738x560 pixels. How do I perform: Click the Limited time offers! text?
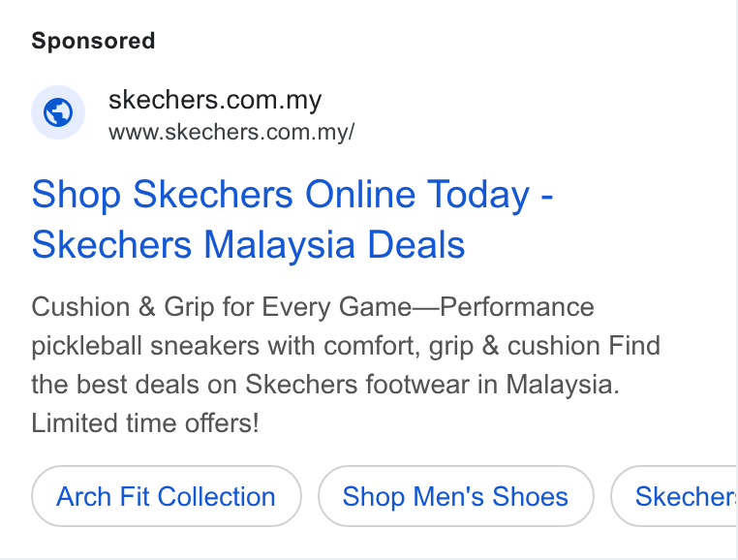click(x=145, y=423)
